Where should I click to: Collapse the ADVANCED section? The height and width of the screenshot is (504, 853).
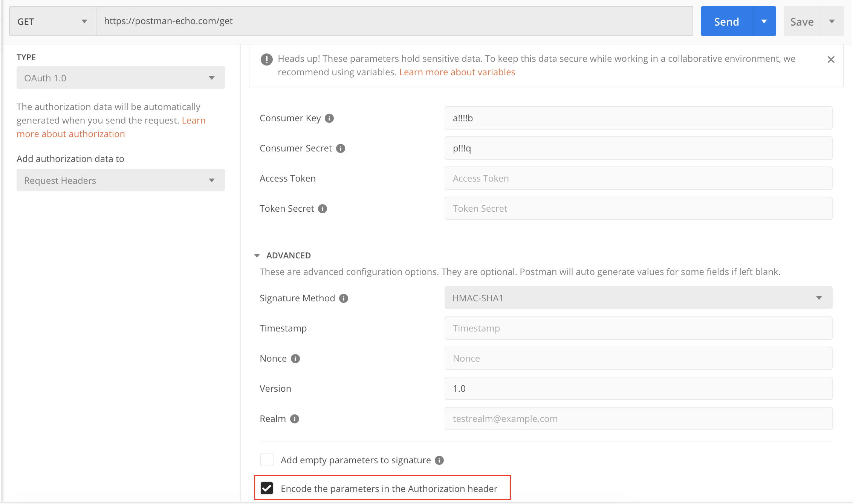[x=257, y=255]
